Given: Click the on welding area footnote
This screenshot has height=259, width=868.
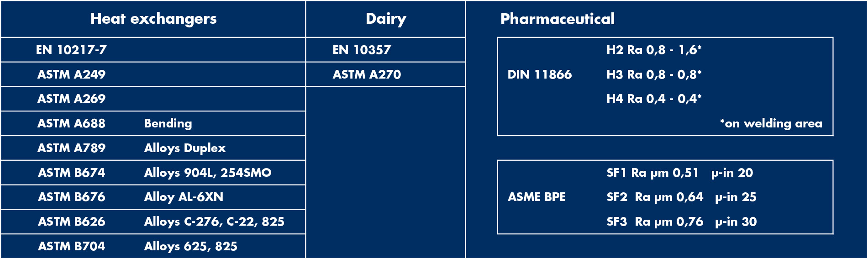Looking at the screenshot, I should pos(771,123).
